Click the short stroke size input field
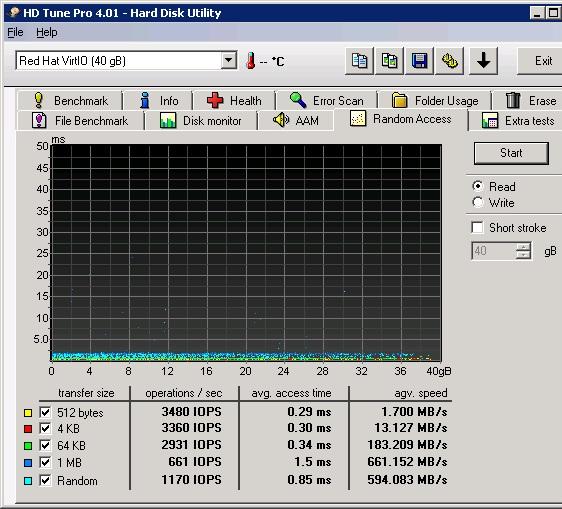 coord(494,251)
